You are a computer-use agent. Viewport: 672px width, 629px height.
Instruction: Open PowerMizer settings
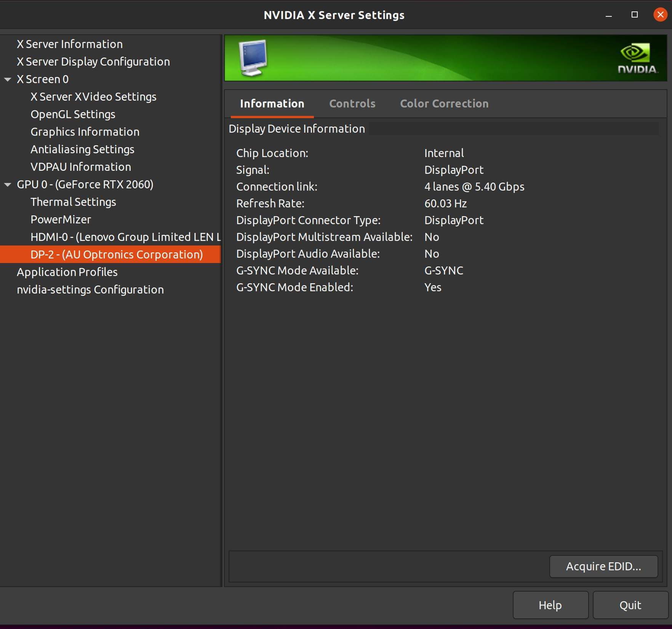point(61,220)
